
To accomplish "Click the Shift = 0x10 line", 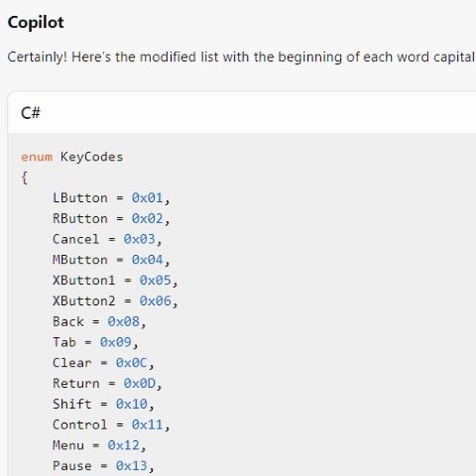I will click(x=103, y=404).
